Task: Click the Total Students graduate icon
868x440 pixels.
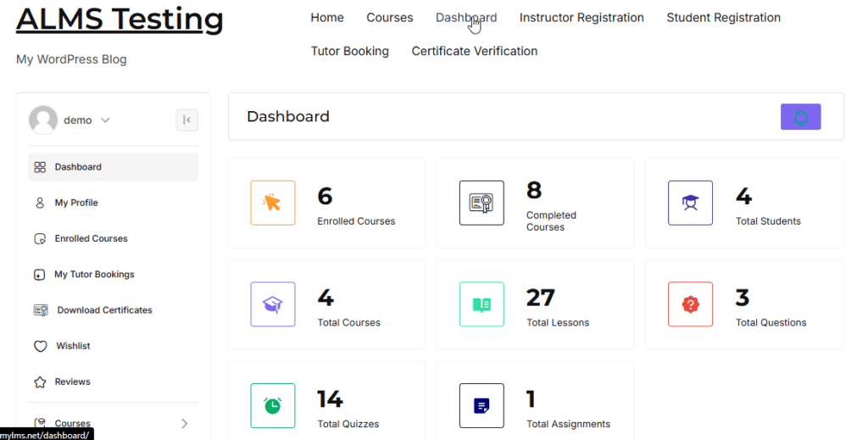Action: tap(690, 203)
